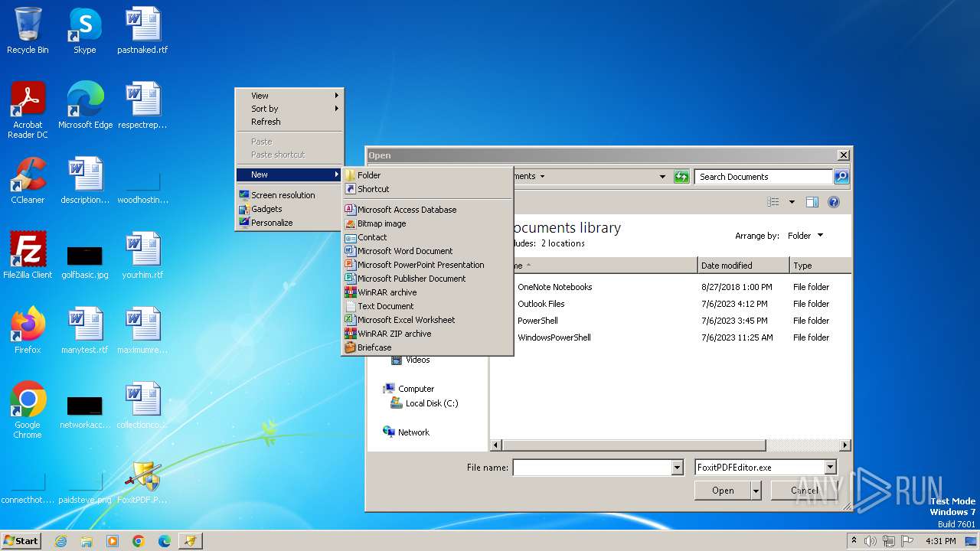Select golfbasic.jpg on desktop
Screen dimensions: 980x551
pyautogui.click(x=85, y=260)
